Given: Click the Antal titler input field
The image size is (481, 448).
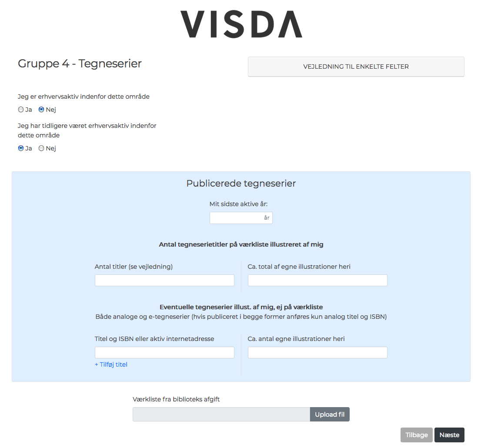Looking at the screenshot, I should click(164, 280).
